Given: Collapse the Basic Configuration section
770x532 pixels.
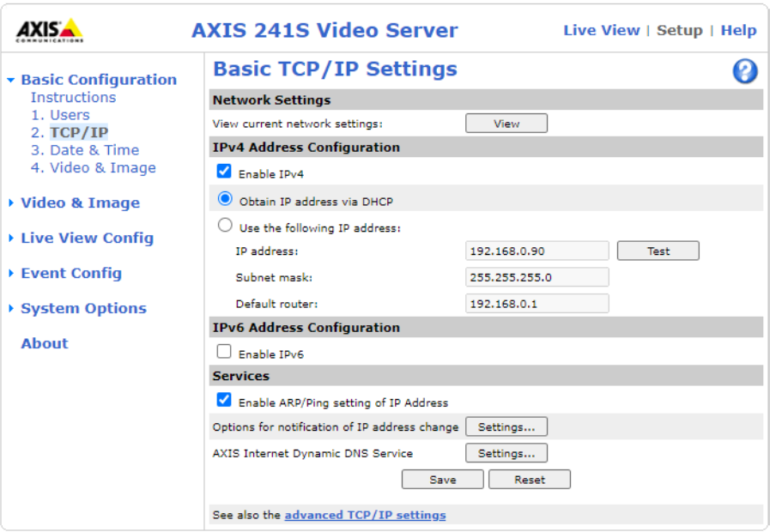Looking at the screenshot, I should coord(10,79).
